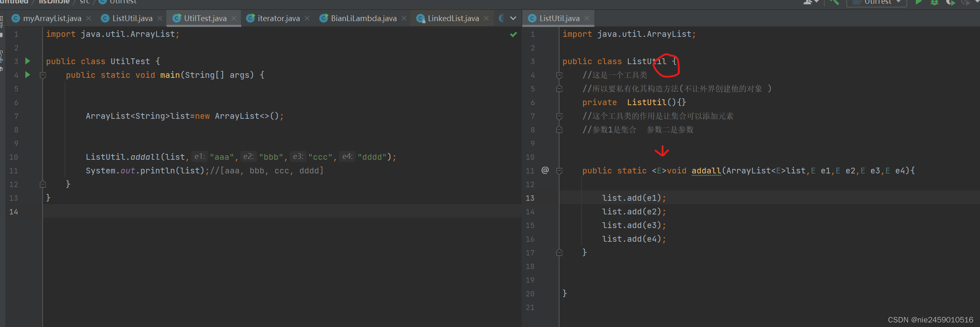Click the LinkedList.java locked class icon

pyautogui.click(x=420, y=18)
